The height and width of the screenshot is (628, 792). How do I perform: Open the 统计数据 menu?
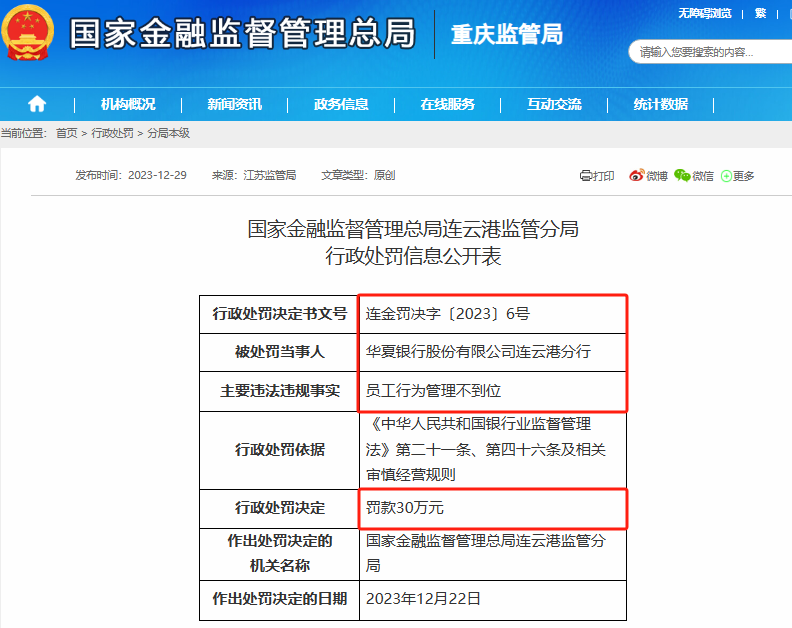point(661,105)
